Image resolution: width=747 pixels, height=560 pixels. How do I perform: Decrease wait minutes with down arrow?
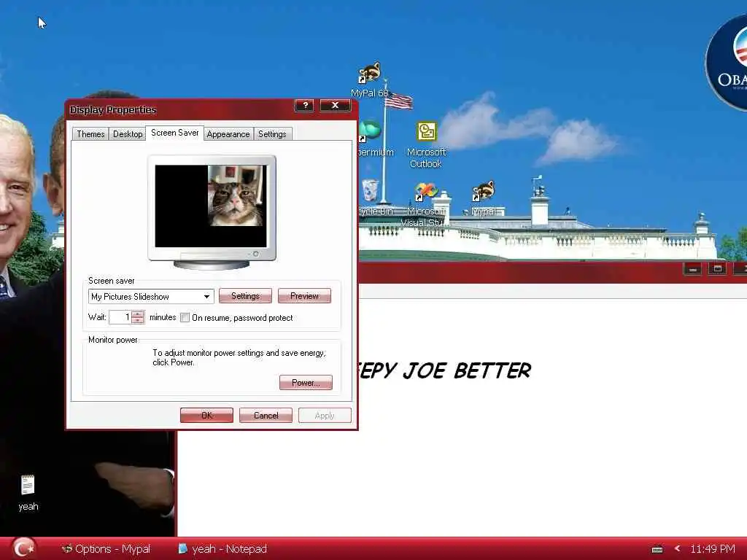pyautogui.click(x=138, y=321)
